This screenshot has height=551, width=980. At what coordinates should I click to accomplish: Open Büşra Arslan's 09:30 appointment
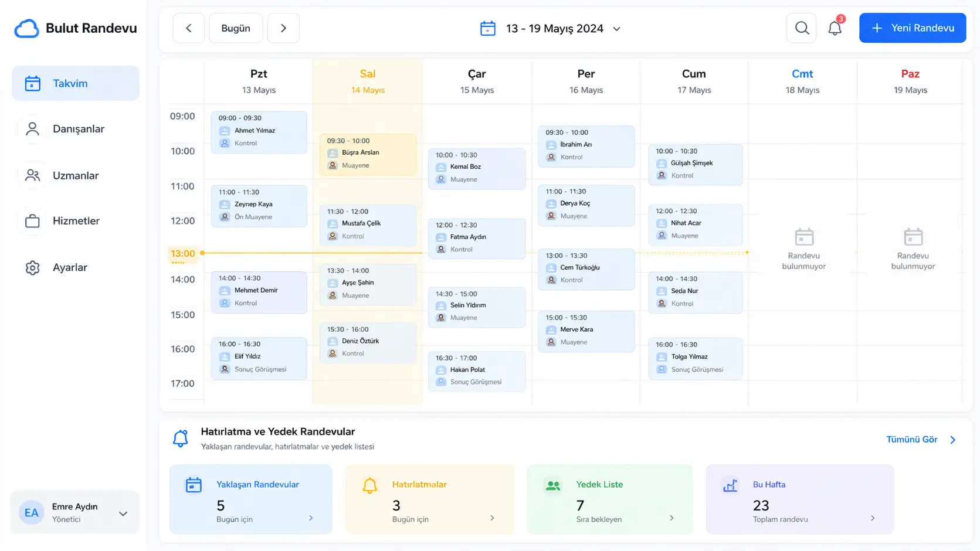coord(368,154)
